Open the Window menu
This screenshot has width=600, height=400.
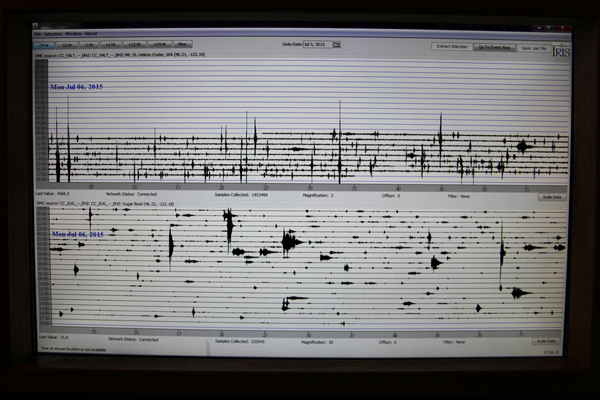[x=73, y=34]
